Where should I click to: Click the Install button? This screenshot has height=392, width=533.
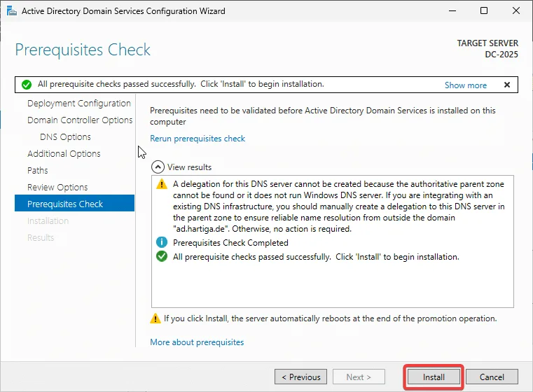tap(434, 377)
